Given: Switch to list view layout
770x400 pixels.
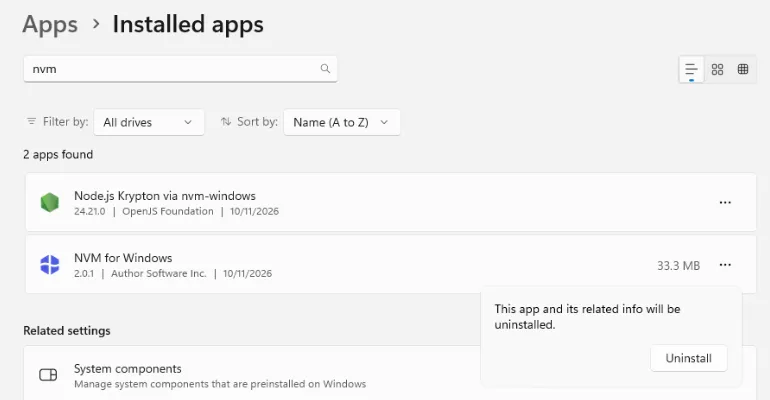Looking at the screenshot, I should click(691, 69).
